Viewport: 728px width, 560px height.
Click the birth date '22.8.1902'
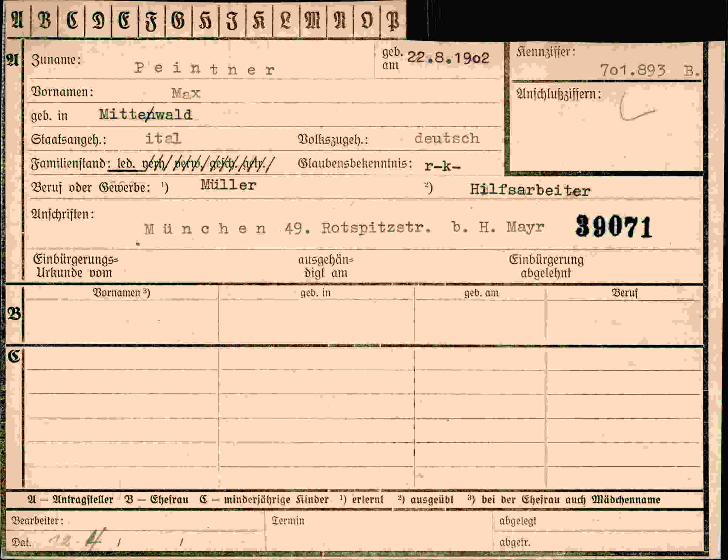tap(448, 58)
